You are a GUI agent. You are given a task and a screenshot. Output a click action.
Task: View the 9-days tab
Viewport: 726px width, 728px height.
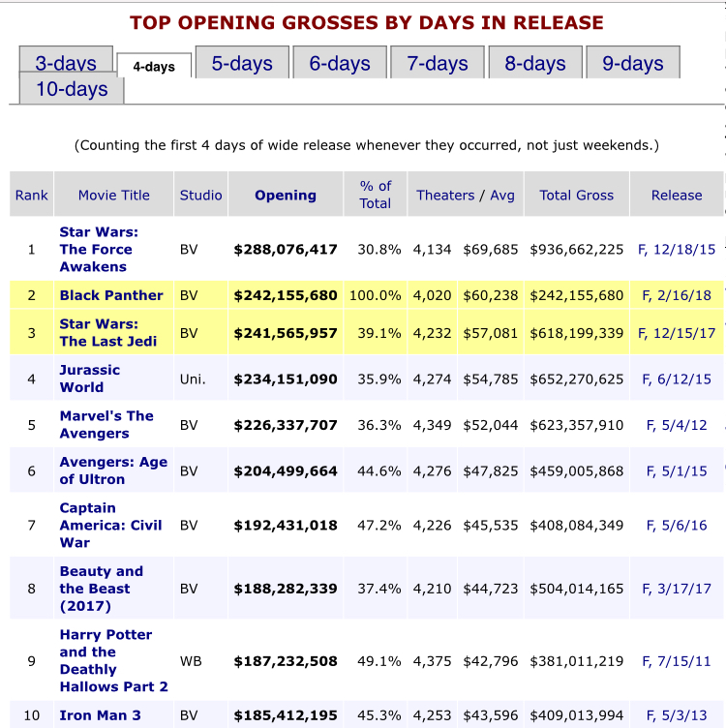point(633,63)
